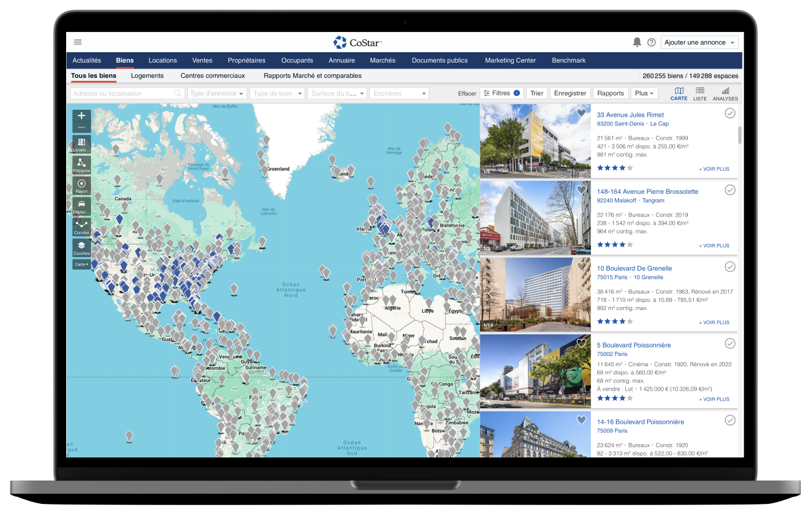
Task: Select the 10 Boulevard De Grenelle checkmark
Action: click(730, 266)
